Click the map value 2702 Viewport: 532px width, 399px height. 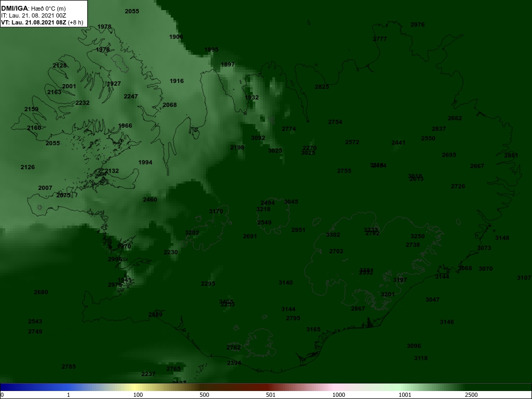click(x=336, y=251)
